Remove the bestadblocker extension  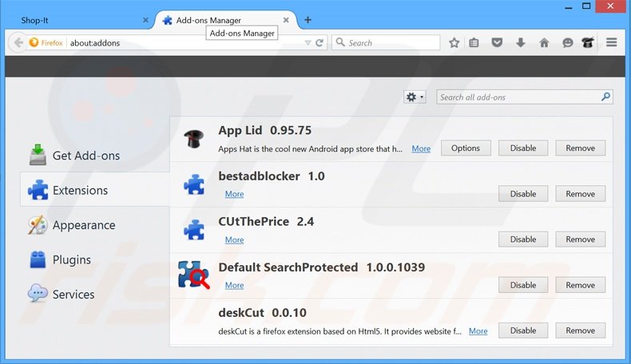click(581, 194)
